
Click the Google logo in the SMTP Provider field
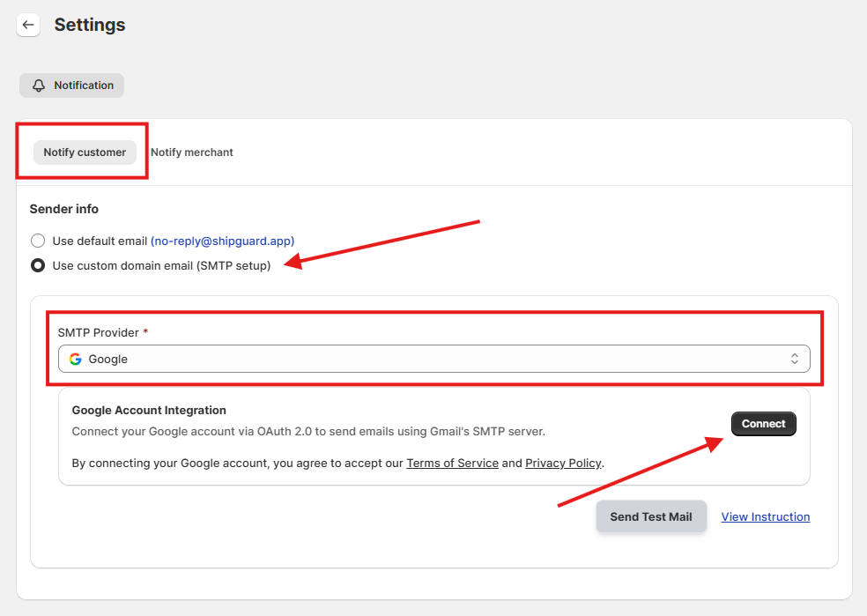(76, 360)
